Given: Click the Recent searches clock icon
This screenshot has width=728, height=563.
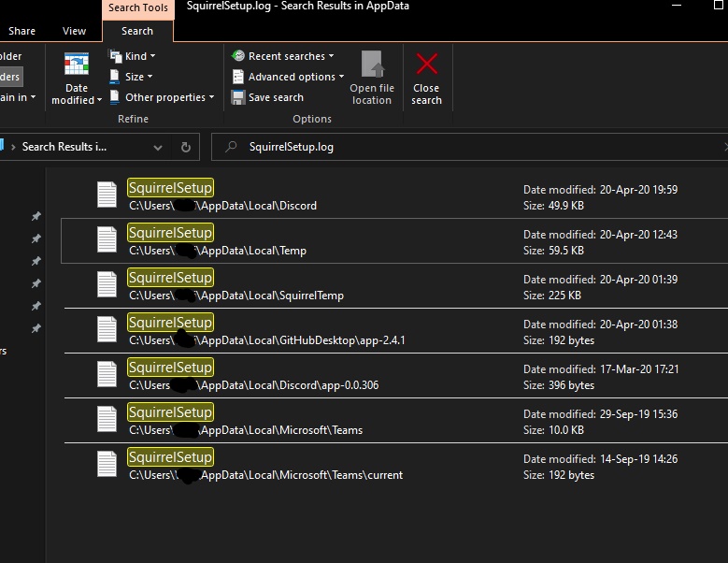Looking at the screenshot, I should [x=238, y=56].
